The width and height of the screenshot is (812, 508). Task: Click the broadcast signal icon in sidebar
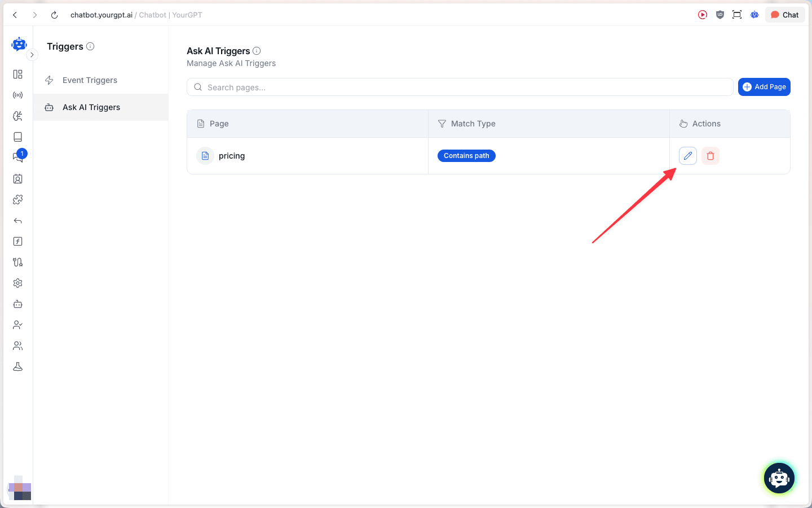[x=17, y=94]
